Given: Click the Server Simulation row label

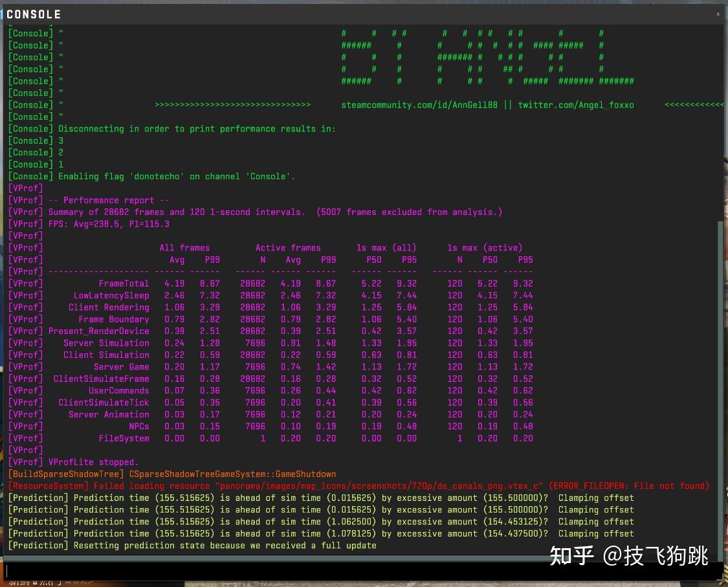Looking at the screenshot, I should (106, 343).
